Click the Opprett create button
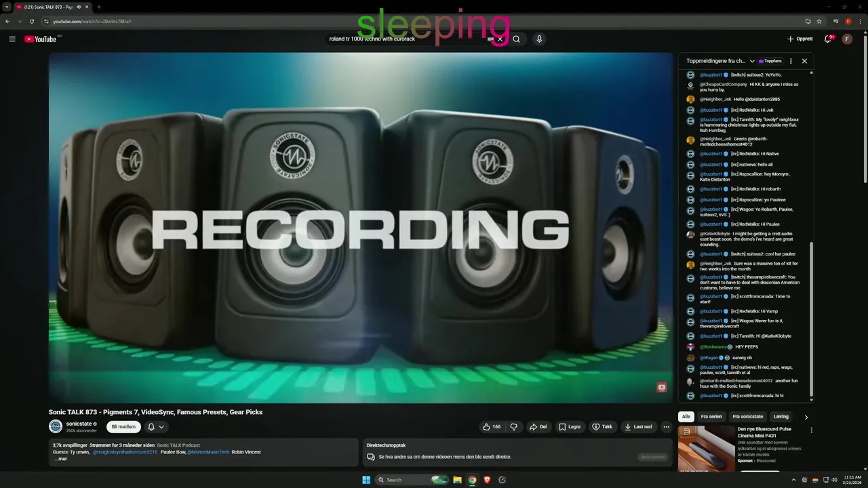The image size is (868, 488). click(800, 39)
